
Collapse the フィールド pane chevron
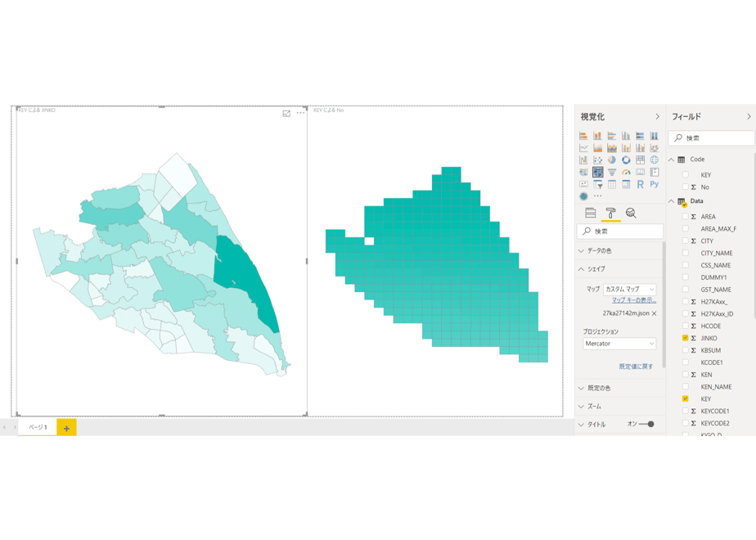(x=749, y=117)
